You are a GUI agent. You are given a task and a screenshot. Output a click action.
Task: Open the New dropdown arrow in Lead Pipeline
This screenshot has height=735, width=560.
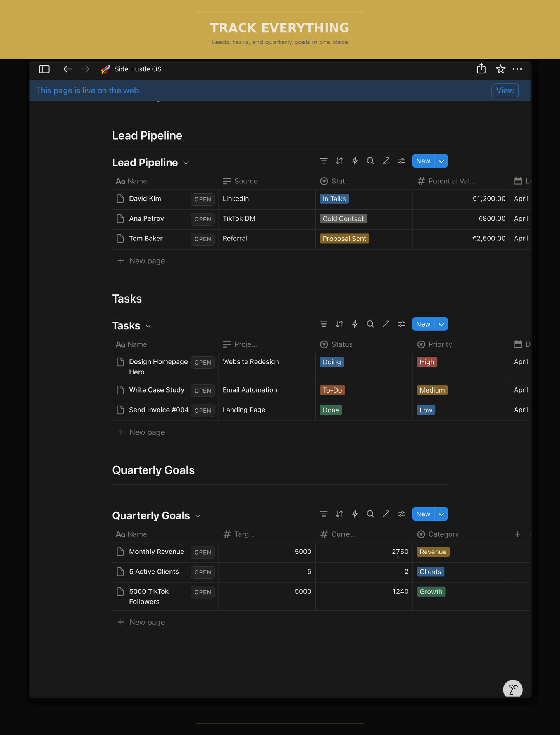click(x=441, y=161)
